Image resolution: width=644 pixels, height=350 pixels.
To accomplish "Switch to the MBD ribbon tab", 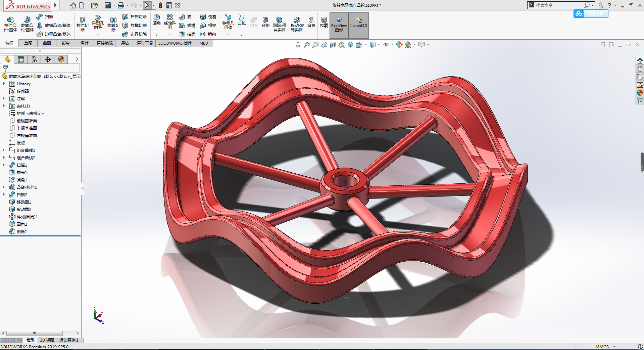I will click(x=204, y=43).
